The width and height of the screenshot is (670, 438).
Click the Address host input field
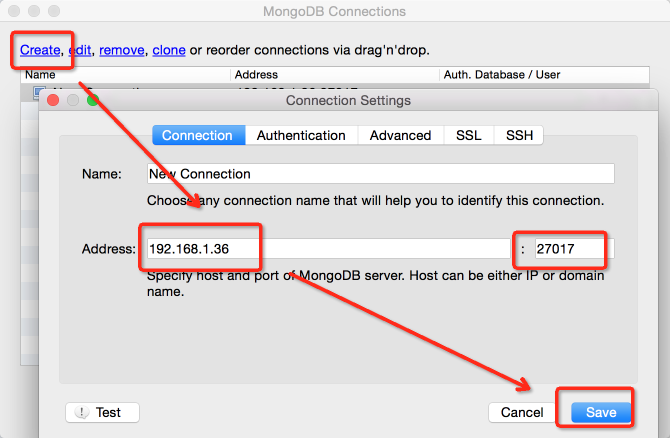pos(328,249)
